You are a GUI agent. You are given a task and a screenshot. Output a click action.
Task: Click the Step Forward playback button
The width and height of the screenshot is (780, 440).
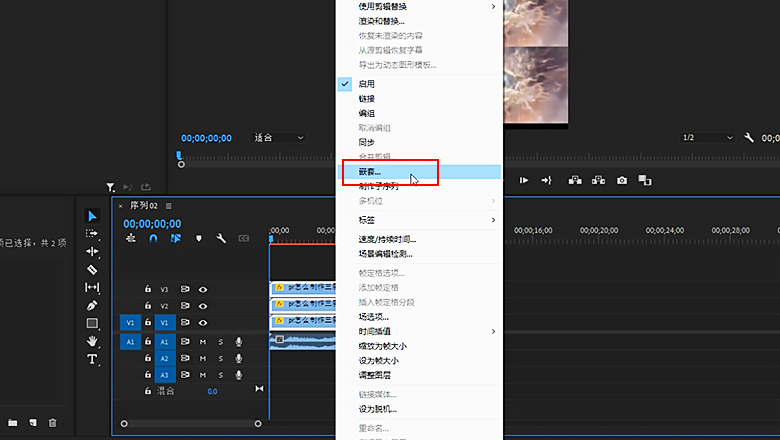coord(524,180)
